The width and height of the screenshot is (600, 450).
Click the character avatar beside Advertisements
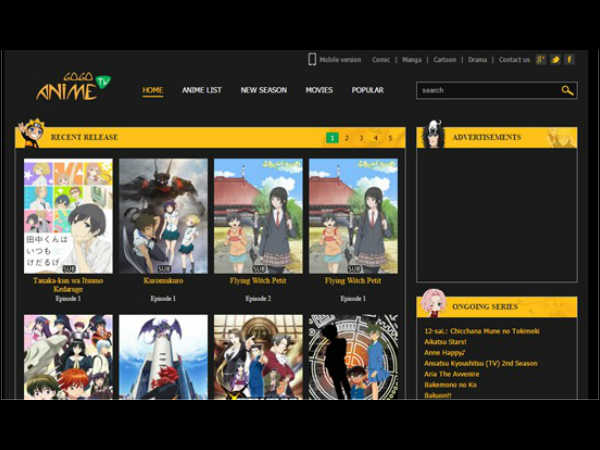pos(433,134)
